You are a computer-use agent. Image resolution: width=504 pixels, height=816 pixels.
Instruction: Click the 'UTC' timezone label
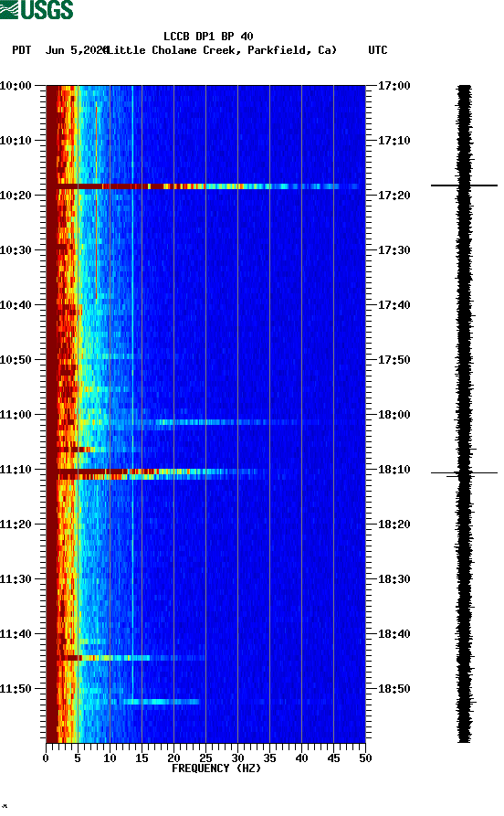coord(378,50)
